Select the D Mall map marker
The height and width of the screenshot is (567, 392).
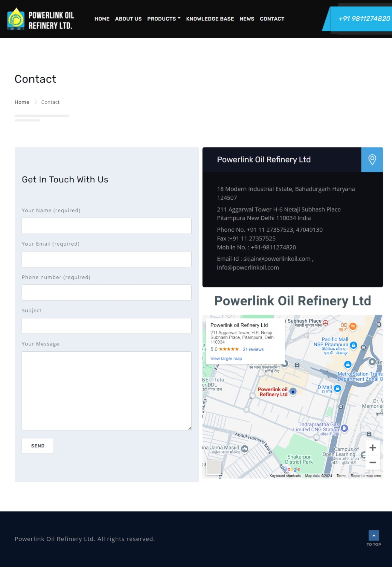338,388
